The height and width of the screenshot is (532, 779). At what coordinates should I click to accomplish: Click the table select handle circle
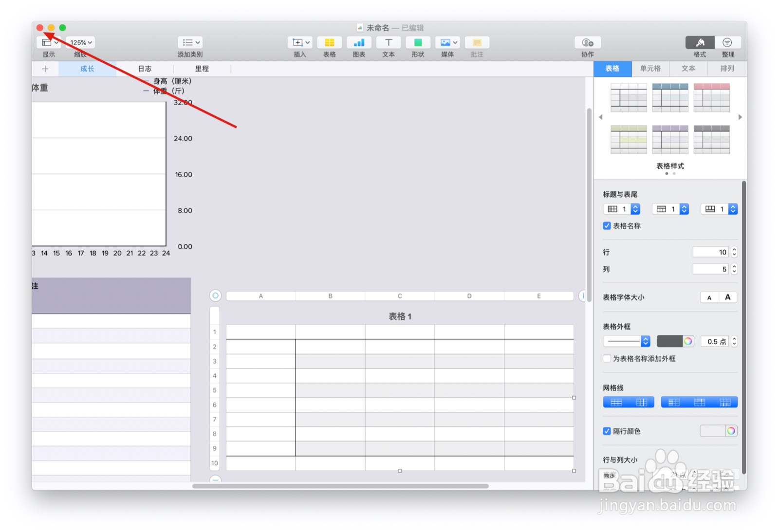click(x=215, y=296)
